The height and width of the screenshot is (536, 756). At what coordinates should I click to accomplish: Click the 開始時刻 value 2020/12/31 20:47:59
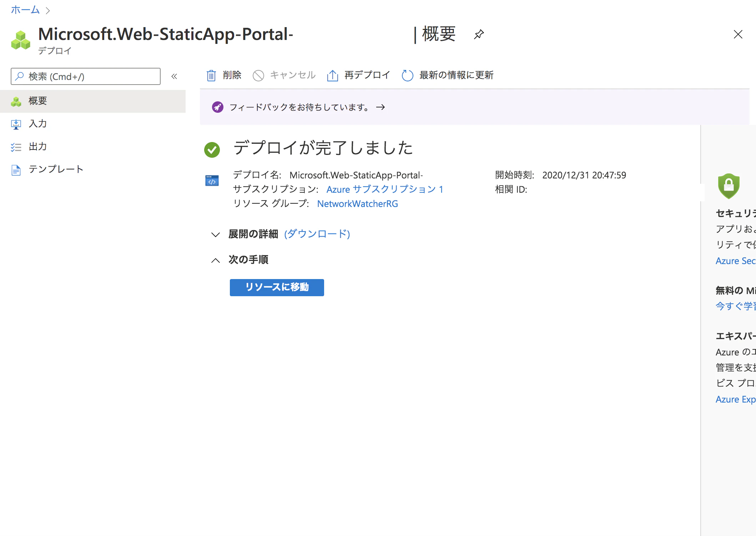[x=584, y=175]
